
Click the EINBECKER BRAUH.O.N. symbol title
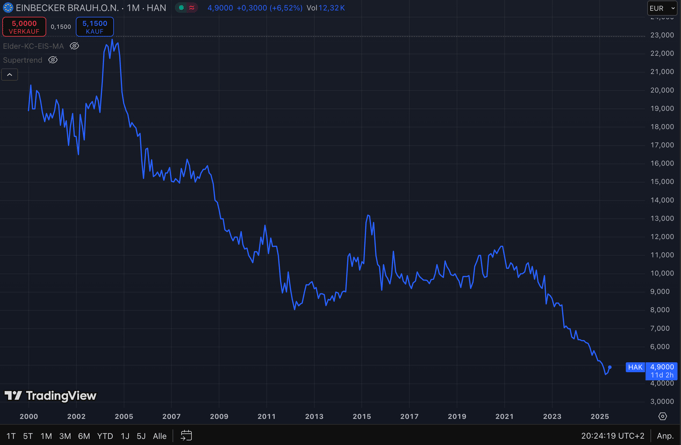pyautogui.click(x=67, y=8)
